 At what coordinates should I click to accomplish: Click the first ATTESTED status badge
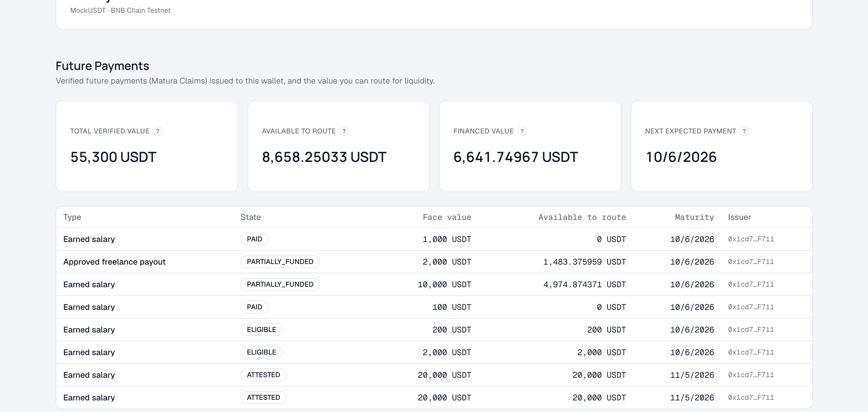point(263,375)
